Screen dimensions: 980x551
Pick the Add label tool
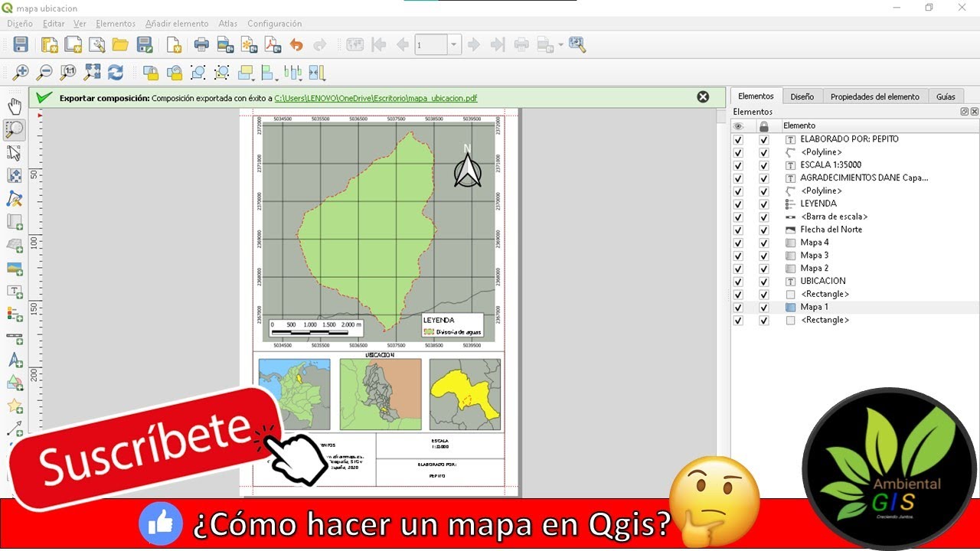click(15, 292)
